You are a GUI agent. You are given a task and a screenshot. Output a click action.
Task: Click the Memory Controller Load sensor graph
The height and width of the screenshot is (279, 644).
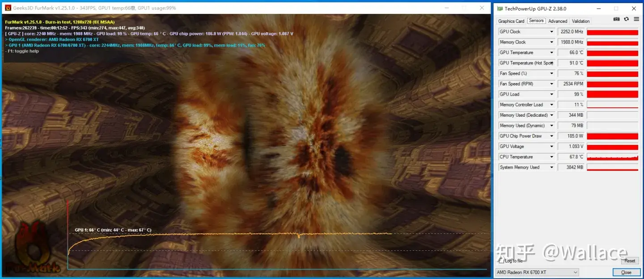(612, 105)
